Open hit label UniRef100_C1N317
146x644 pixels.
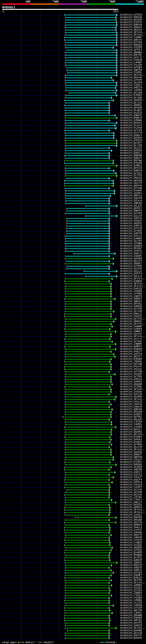[131, 85]
